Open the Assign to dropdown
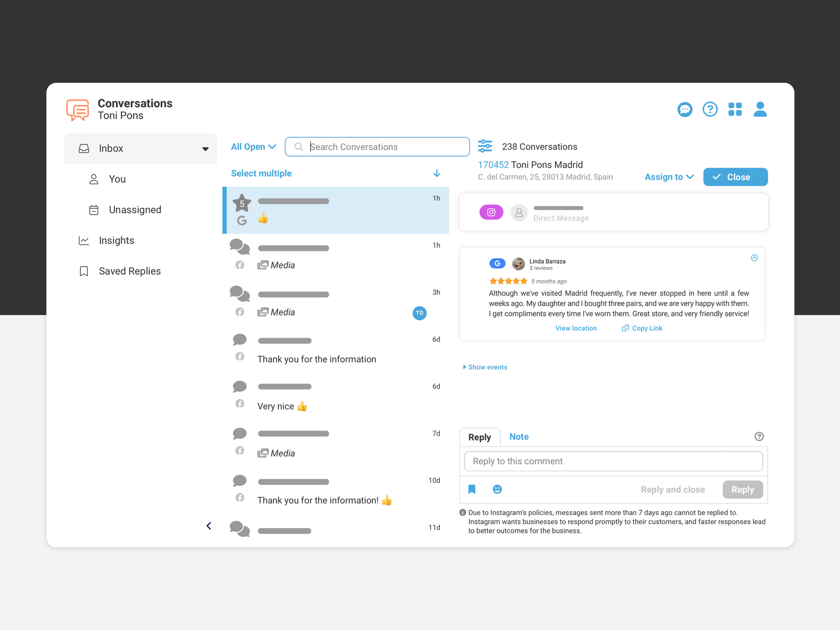 coord(669,177)
